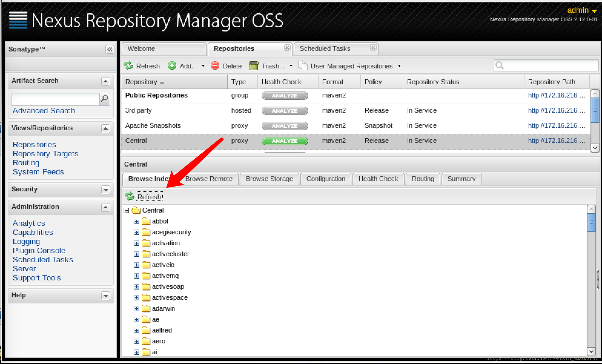This screenshot has width=602, height=364.
Task: Open the Welcome tab
Action: [x=141, y=49]
